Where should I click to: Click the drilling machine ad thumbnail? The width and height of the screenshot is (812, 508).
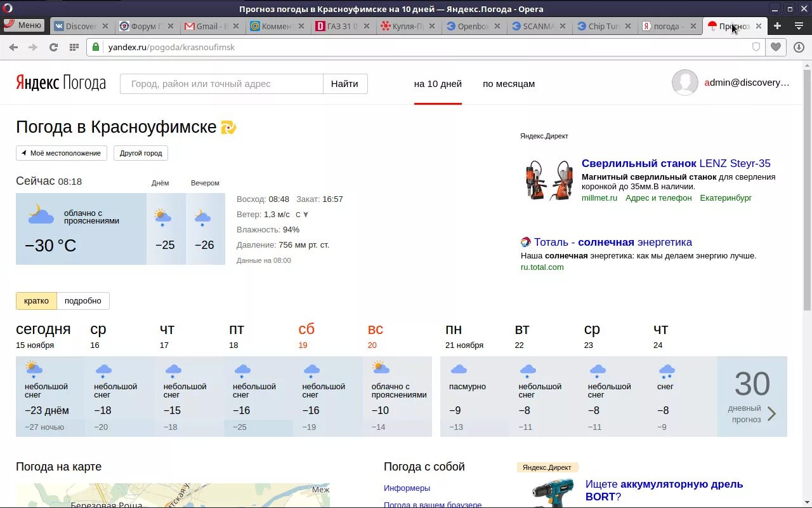point(548,180)
